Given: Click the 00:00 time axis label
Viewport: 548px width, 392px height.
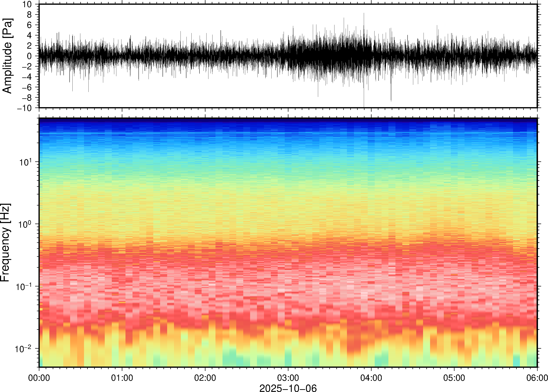Looking at the screenshot, I should tap(39, 378).
